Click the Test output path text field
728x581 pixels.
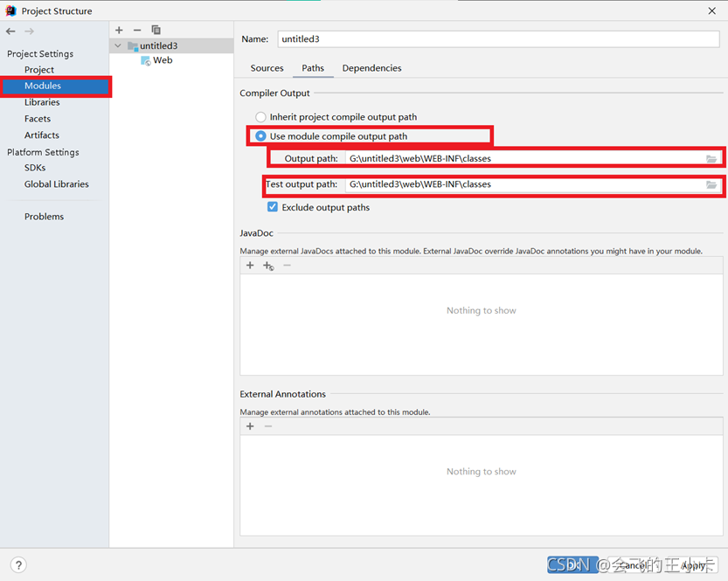(x=524, y=184)
